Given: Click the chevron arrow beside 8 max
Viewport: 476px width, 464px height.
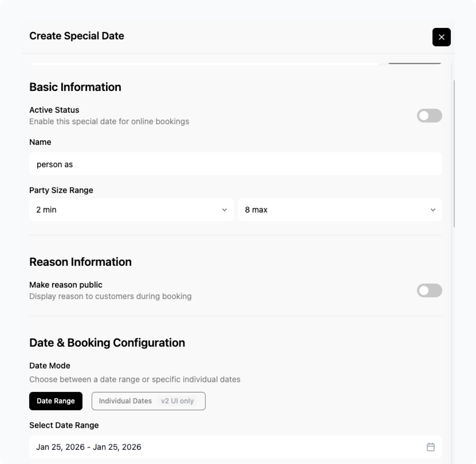Looking at the screenshot, I should coord(433,210).
